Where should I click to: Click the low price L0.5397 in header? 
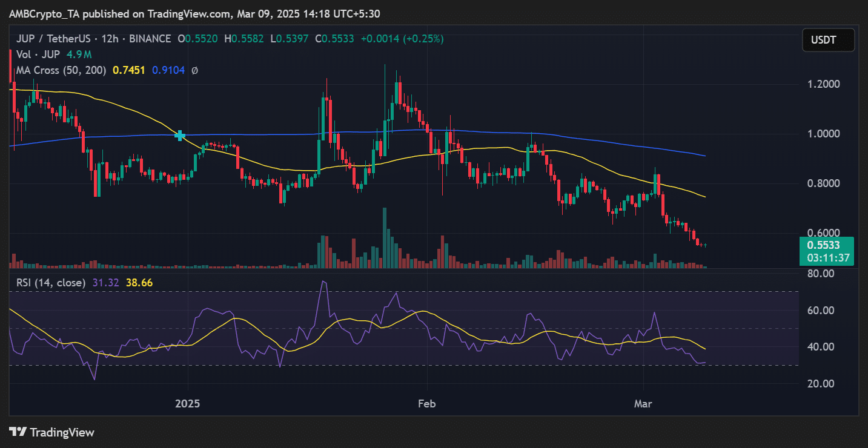pyautogui.click(x=289, y=39)
